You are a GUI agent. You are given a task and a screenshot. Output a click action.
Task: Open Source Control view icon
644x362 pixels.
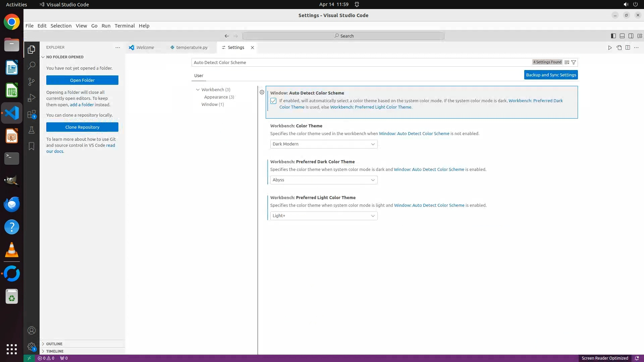coord(32,81)
